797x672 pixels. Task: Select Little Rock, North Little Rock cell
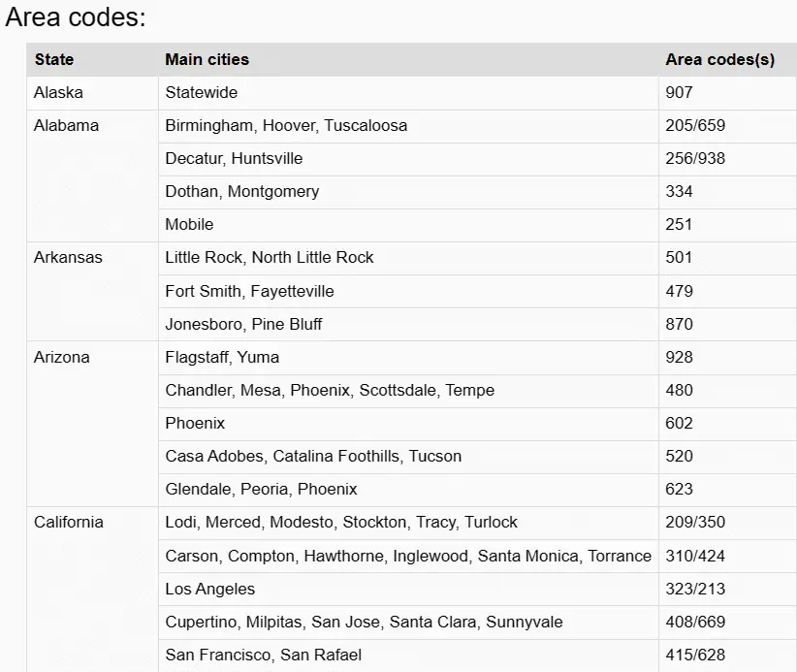(x=408, y=258)
